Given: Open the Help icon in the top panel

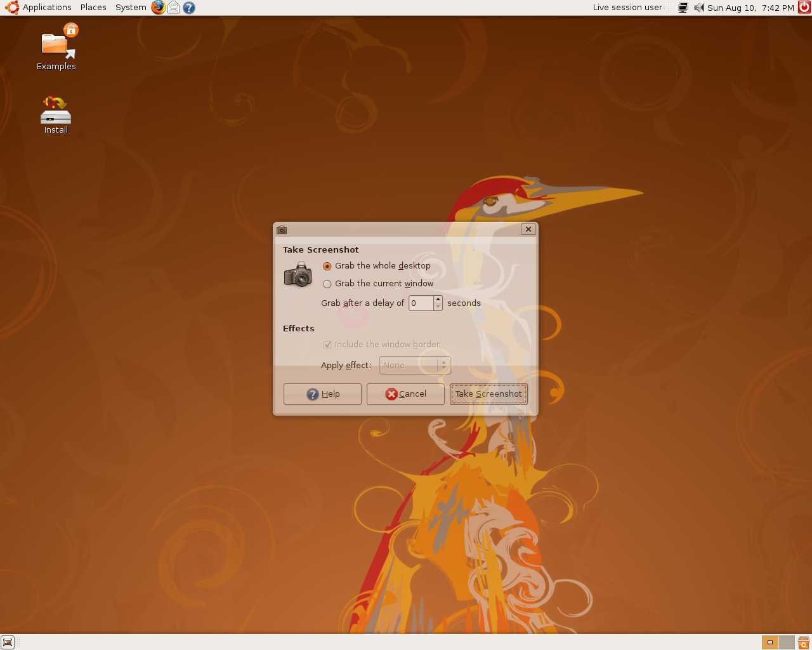Looking at the screenshot, I should [x=188, y=7].
